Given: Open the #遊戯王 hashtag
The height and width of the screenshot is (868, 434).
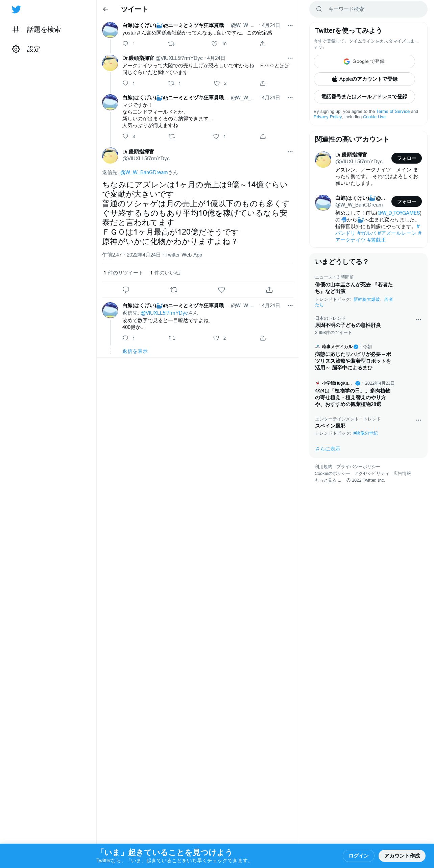Looking at the screenshot, I should pos(377,240).
